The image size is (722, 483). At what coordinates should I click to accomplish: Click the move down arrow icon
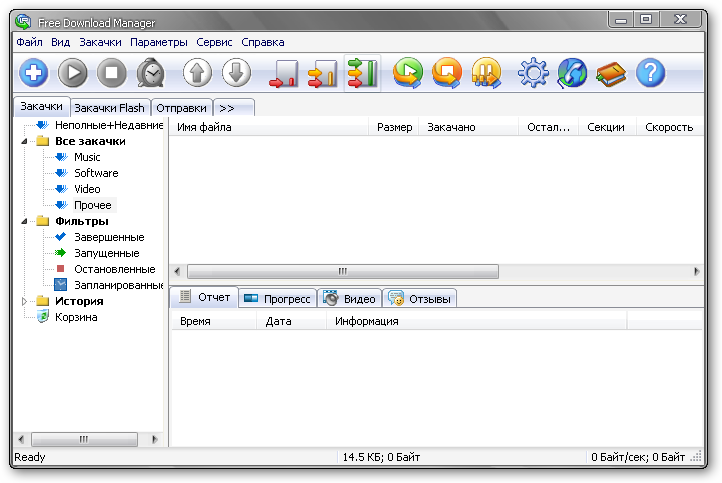[x=236, y=73]
